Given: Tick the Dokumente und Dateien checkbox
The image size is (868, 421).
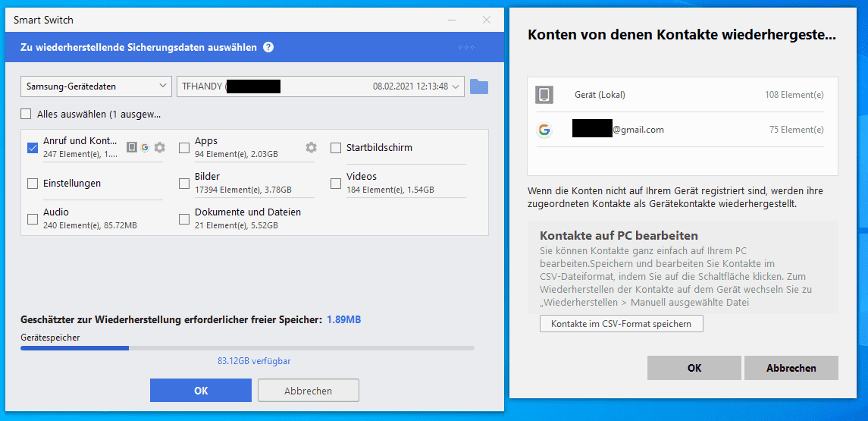Looking at the screenshot, I should 184,218.
